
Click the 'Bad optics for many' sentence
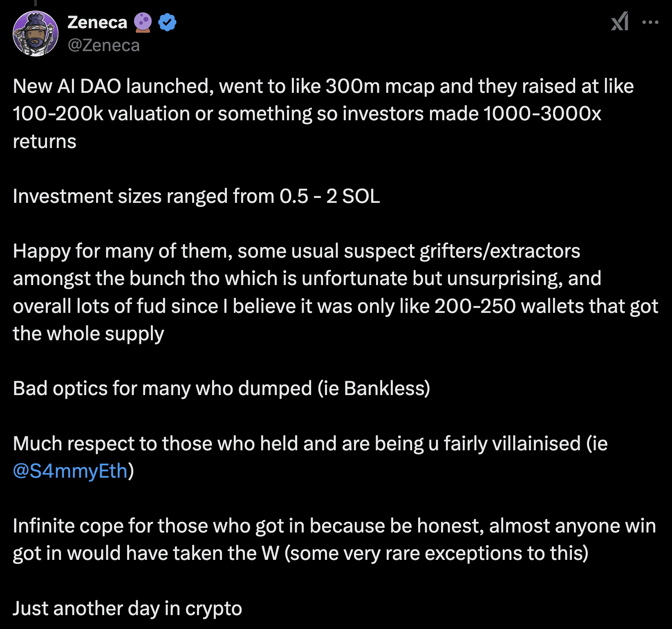pos(221,389)
